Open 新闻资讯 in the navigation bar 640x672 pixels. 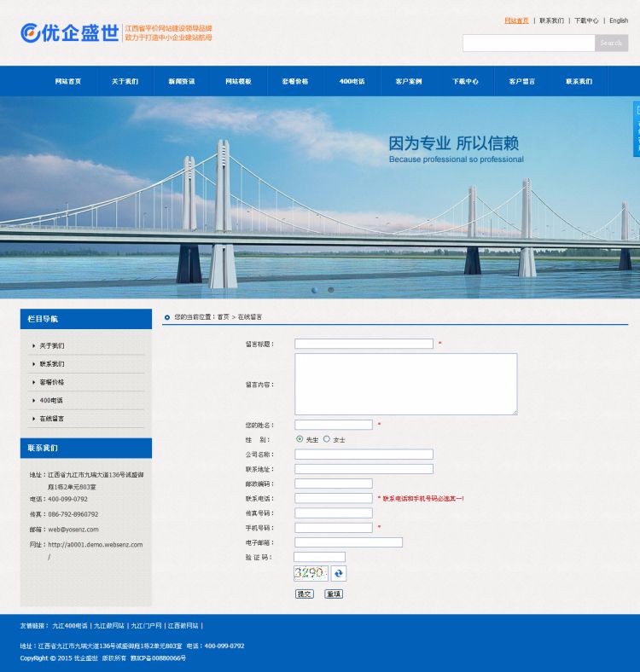[x=182, y=81]
